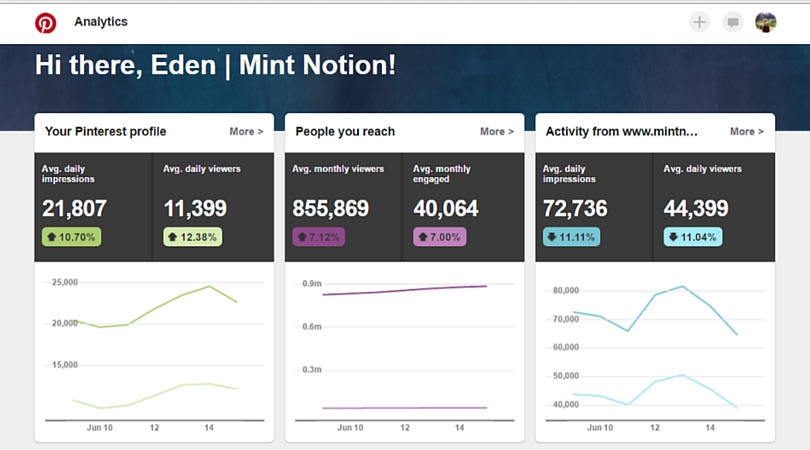Open the plus create menu icon
This screenshot has height=450, width=810.
699,22
